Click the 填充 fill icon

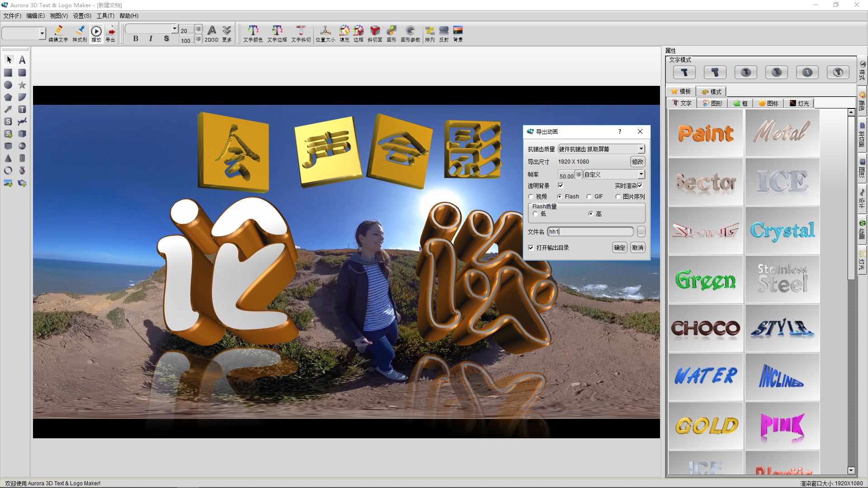(x=344, y=33)
